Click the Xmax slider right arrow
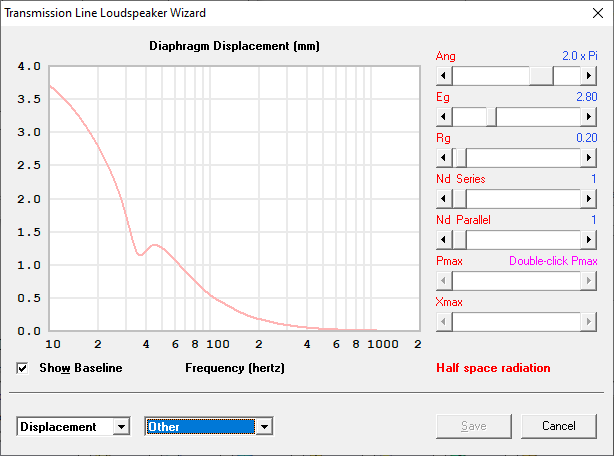The image size is (614, 456). (x=589, y=322)
